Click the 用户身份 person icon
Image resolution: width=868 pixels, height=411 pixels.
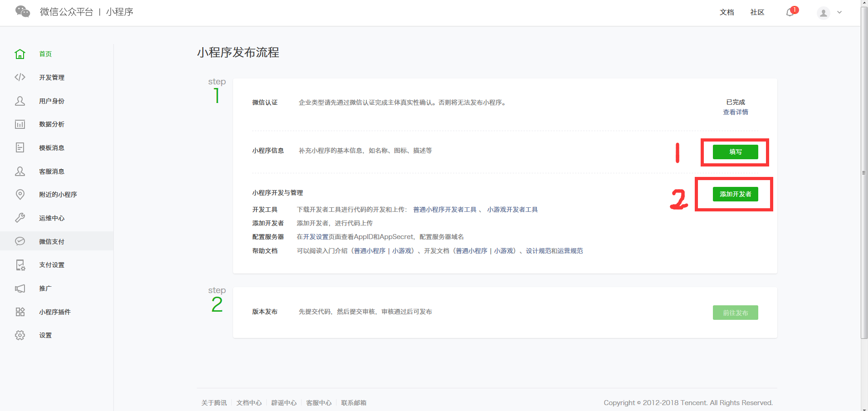[20, 101]
